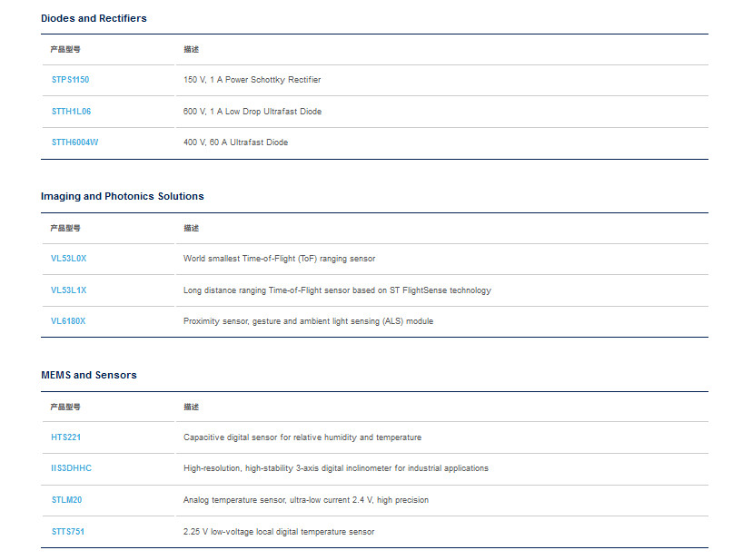Click 产品型号 header in Diodes and Rectifiers table

pos(65,49)
